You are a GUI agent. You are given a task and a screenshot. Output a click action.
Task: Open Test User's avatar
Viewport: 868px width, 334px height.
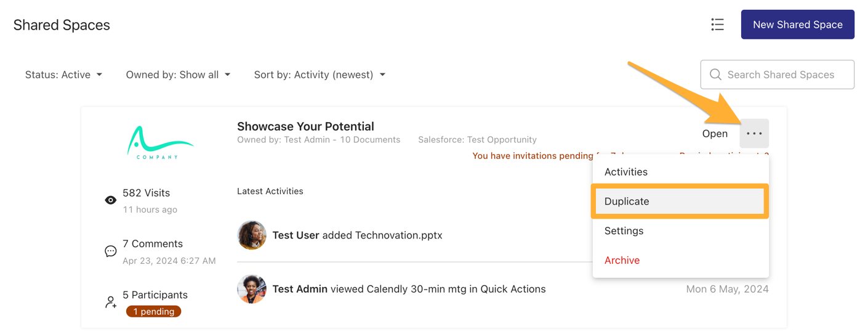[252, 235]
